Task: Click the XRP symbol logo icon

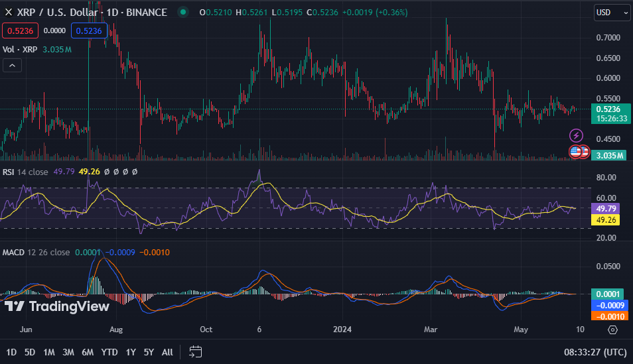Action: click(9, 12)
